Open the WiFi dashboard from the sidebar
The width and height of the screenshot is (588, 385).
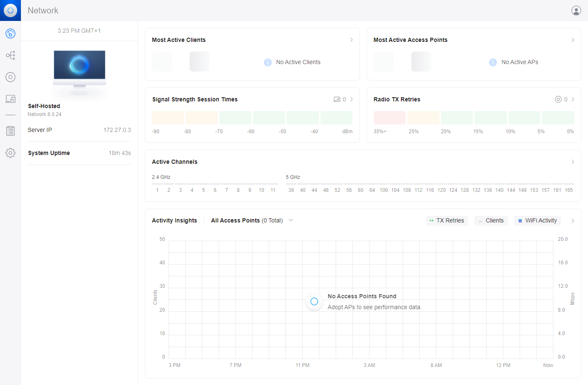tap(10, 34)
